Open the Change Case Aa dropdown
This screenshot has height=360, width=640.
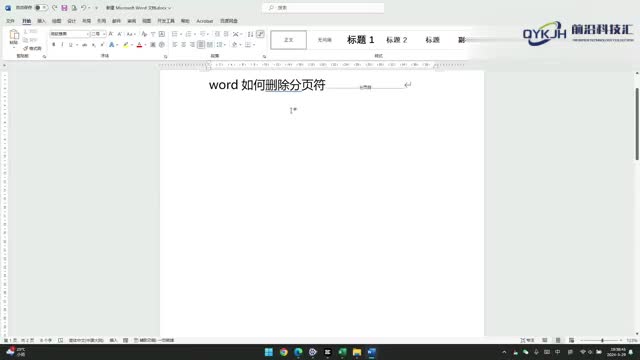131,34
